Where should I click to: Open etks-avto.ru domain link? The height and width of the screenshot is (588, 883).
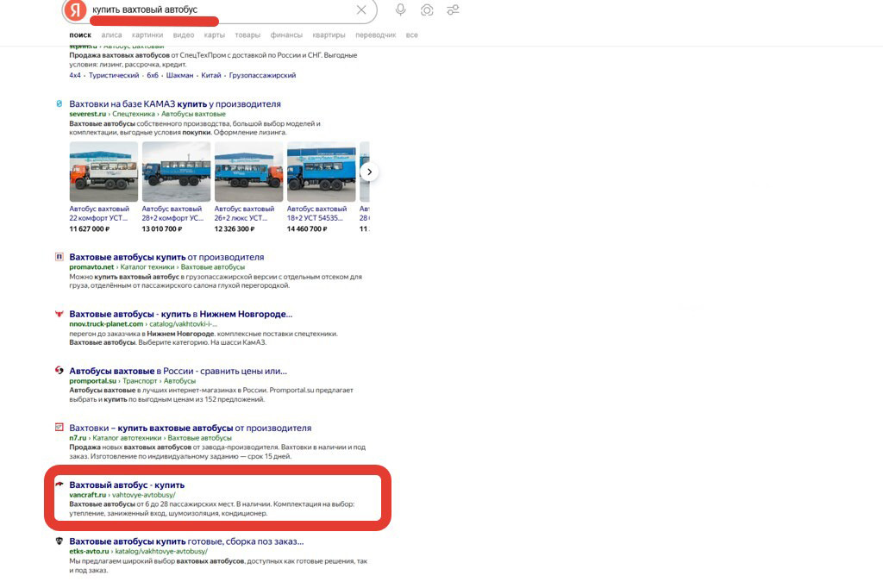(89, 552)
